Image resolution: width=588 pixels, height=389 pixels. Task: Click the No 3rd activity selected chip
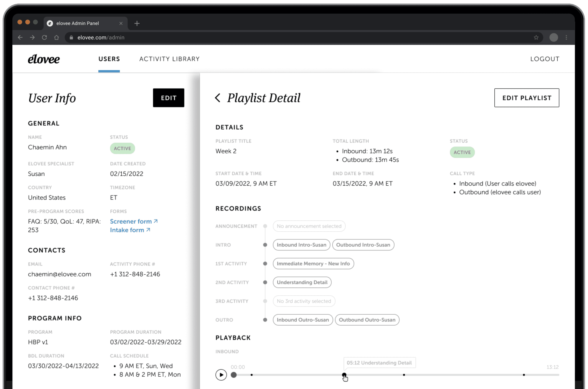click(304, 301)
